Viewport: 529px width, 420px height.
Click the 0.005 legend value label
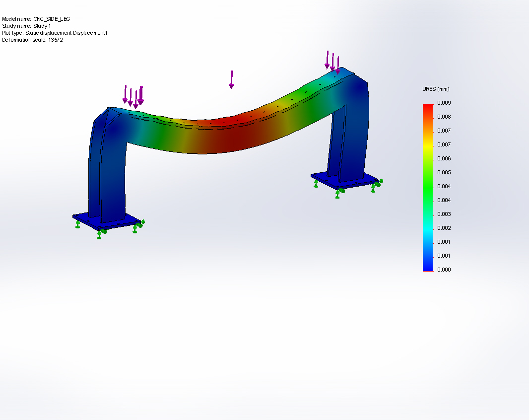(444, 173)
